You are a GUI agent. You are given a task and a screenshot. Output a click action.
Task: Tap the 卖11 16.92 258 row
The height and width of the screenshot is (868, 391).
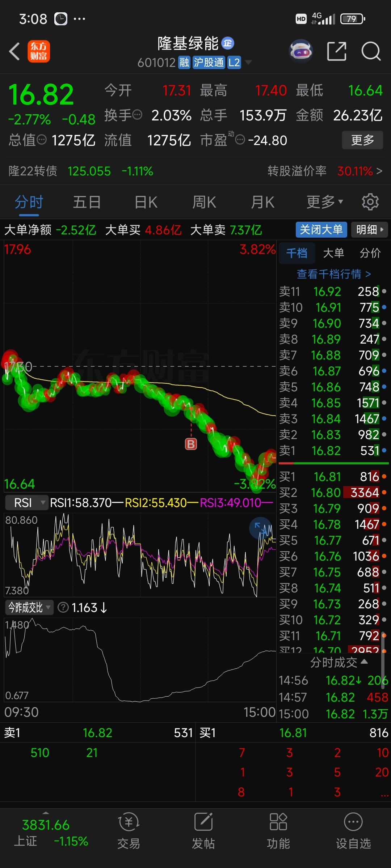click(333, 292)
